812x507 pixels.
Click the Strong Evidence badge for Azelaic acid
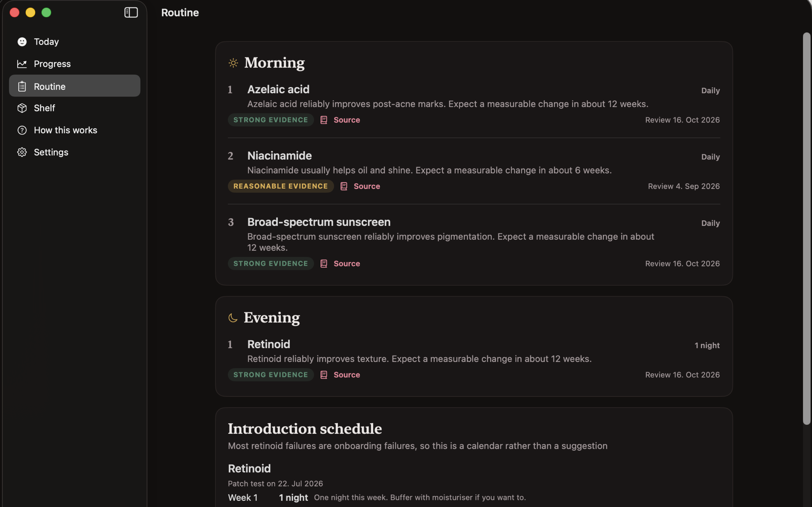point(271,120)
